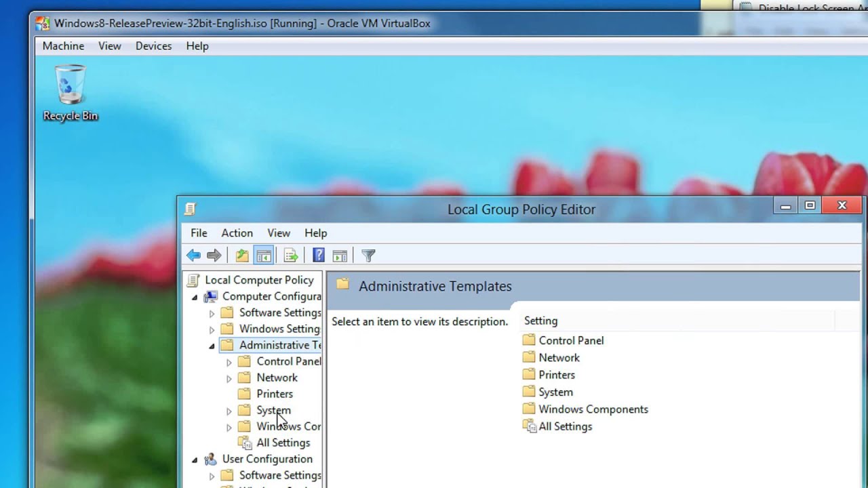
Task: Expand Software Settings under User Configuration
Action: (212, 476)
